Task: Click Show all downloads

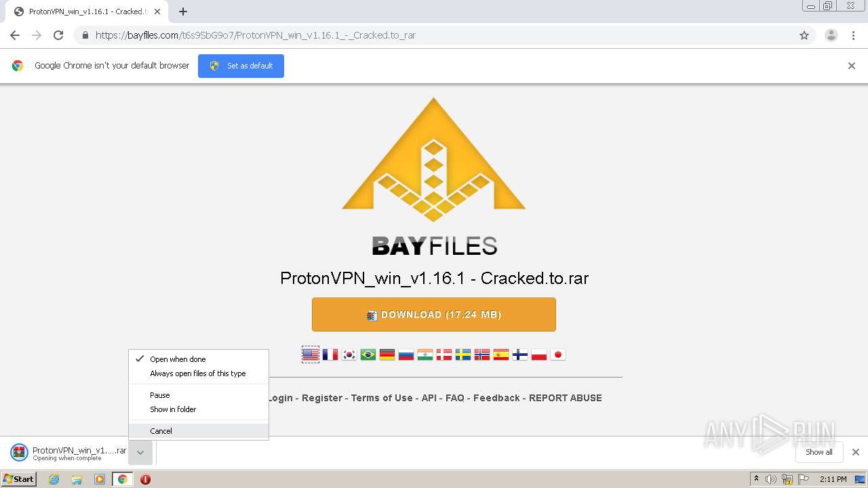Action: (819, 452)
